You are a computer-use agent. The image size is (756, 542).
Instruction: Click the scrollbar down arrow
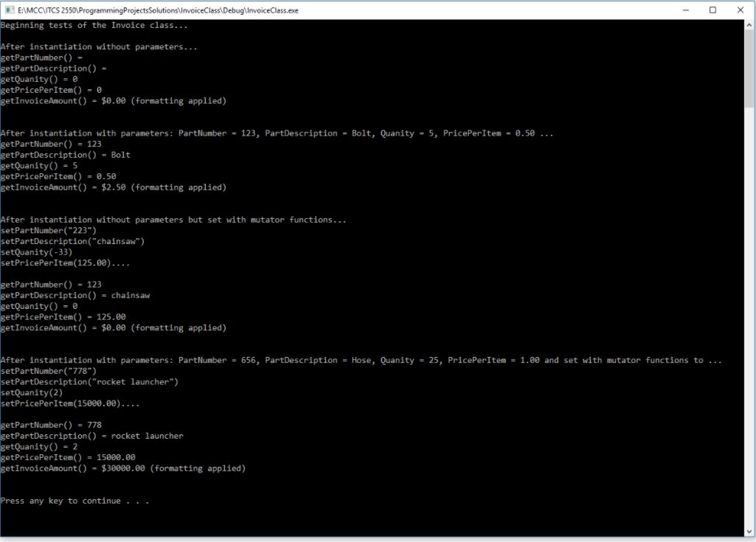(749, 532)
